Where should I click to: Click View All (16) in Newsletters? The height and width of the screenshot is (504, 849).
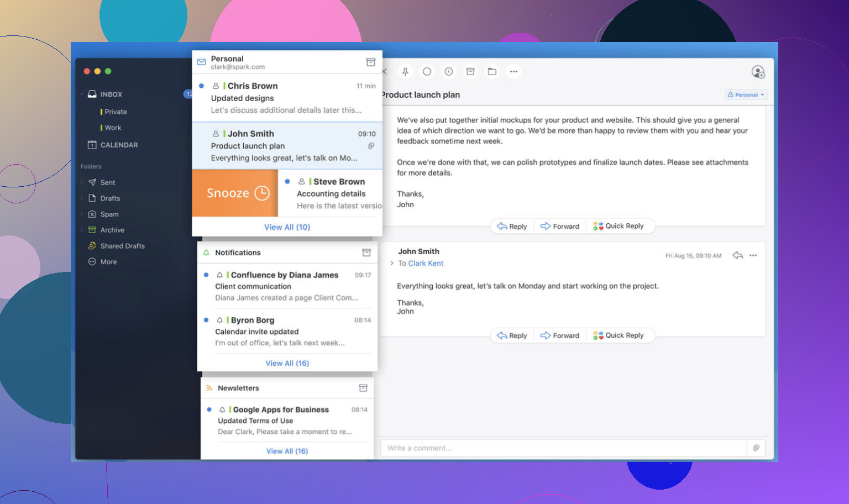pos(287,451)
